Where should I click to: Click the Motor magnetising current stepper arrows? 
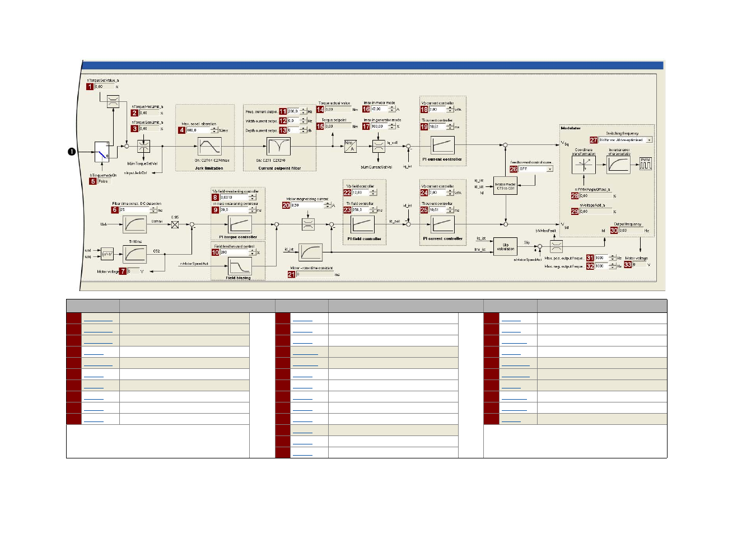point(328,205)
